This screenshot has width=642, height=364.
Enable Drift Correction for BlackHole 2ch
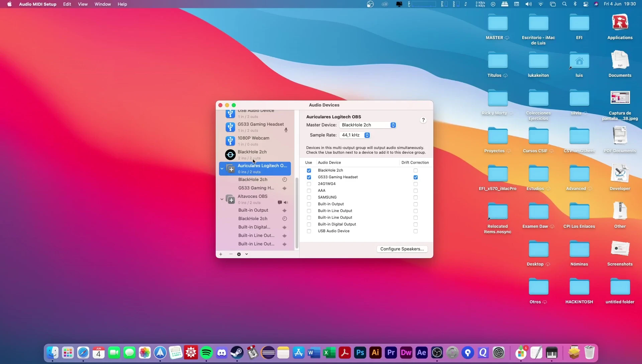click(416, 171)
